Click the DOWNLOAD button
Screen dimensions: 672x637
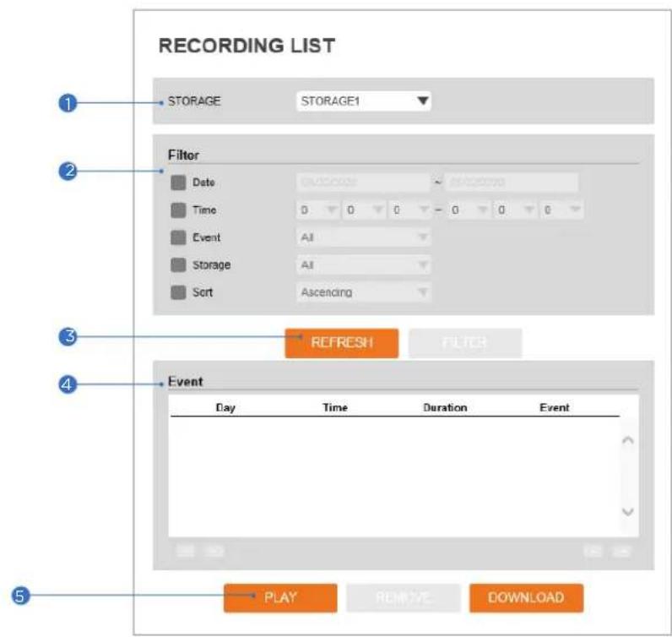pos(526,597)
